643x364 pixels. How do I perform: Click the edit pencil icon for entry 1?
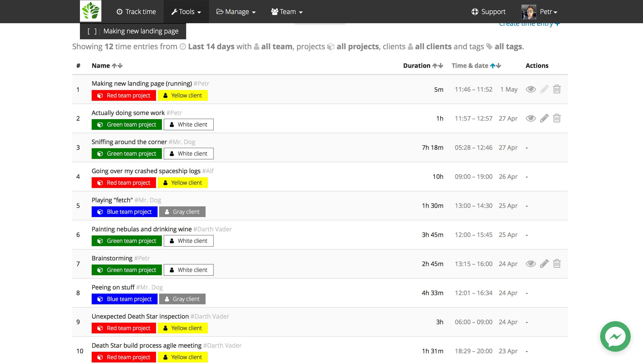pos(544,89)
